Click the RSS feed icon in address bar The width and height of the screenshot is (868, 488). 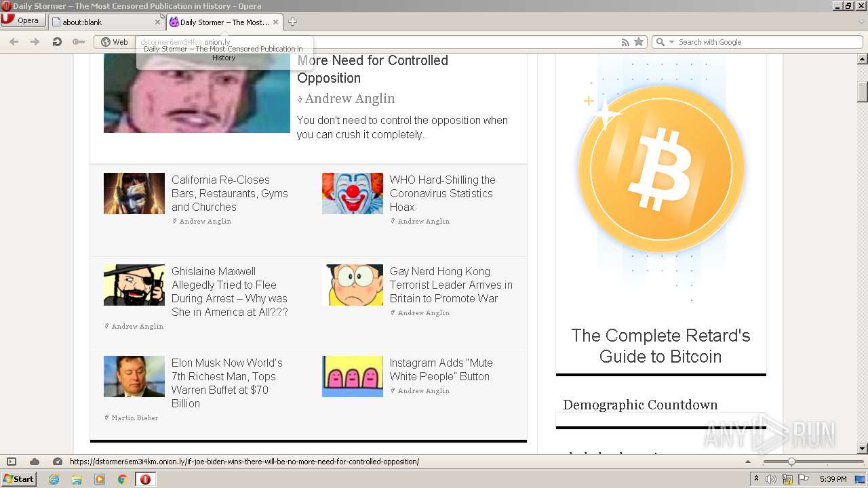tap(625, 42)
